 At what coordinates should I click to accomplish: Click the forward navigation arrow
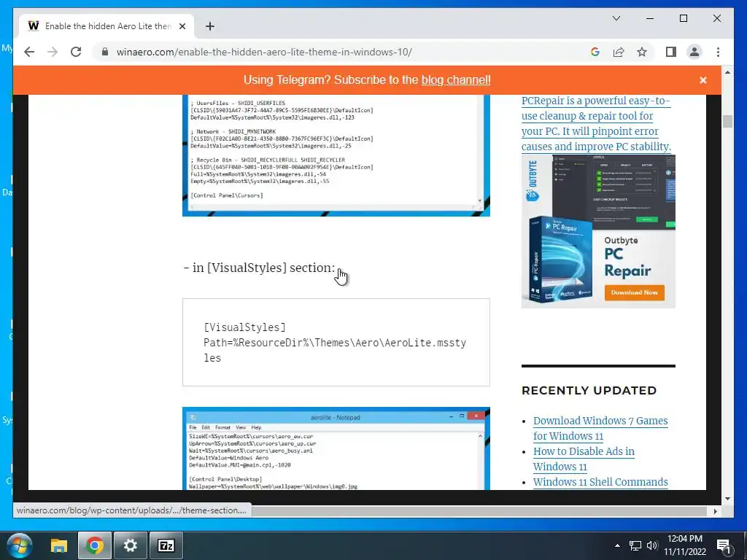point(53,52)
